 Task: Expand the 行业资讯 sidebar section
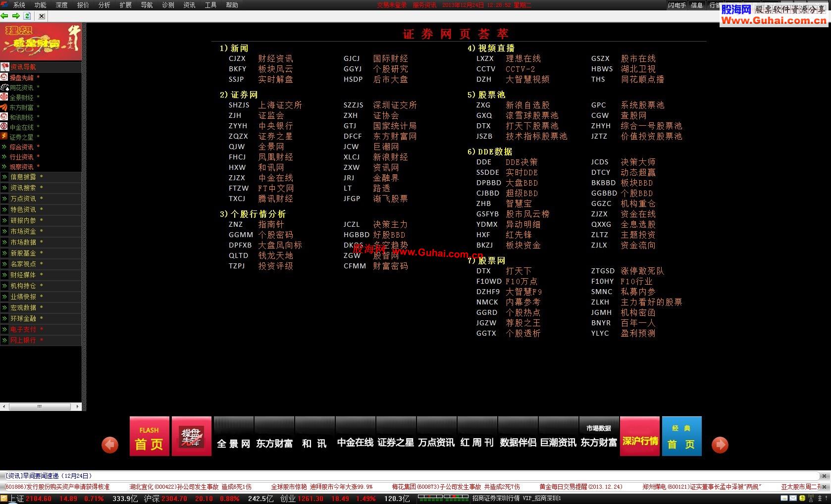(x=21, y=157)
